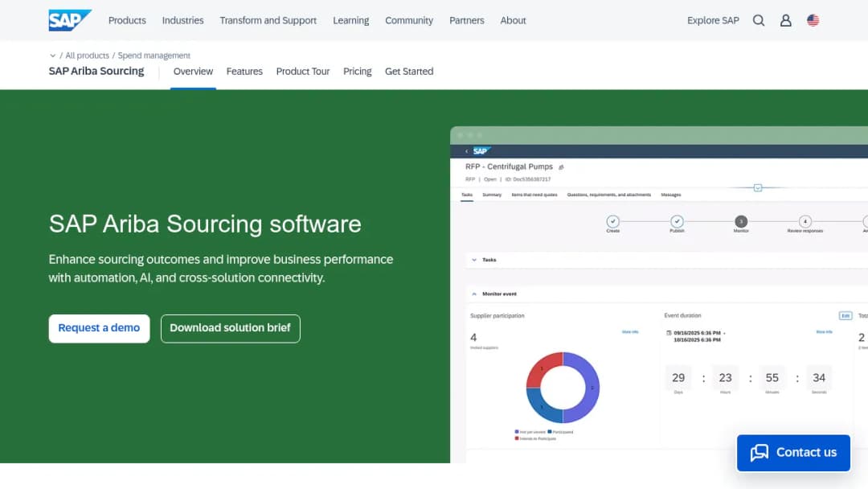Open the Learning menu
This screenshot has height=489, width=868.
[351, 20]
